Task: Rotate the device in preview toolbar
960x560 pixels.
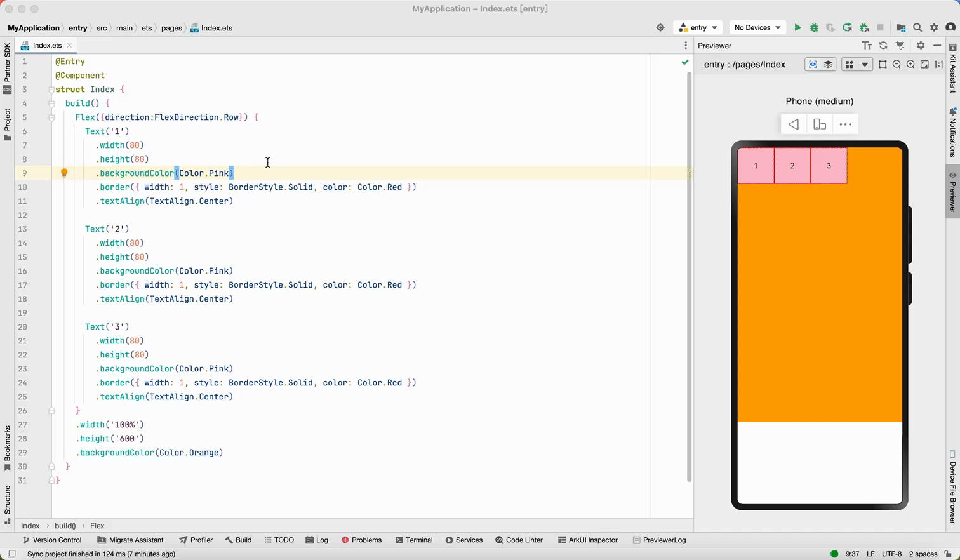Action: [x=820, y=124]
